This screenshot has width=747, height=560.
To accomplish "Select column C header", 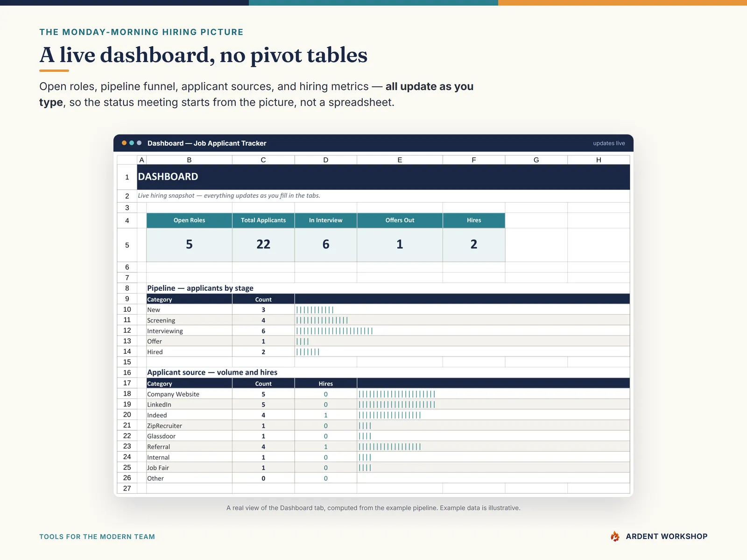I will coord(263,160).
